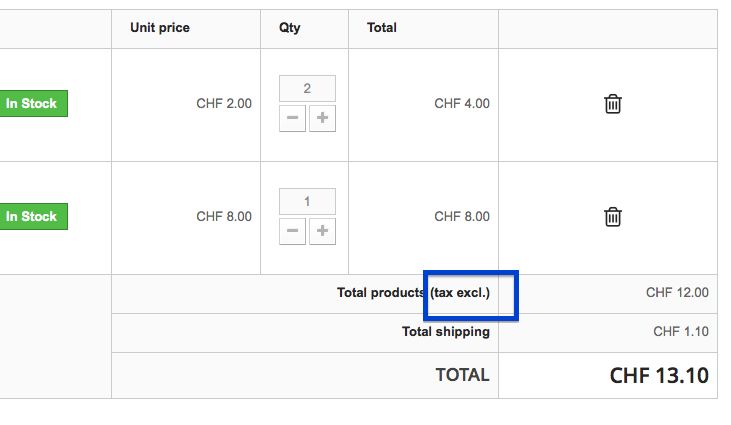Click the bold TOTAL label
This screenshot has height=425, width=731.
click(462, 376)
